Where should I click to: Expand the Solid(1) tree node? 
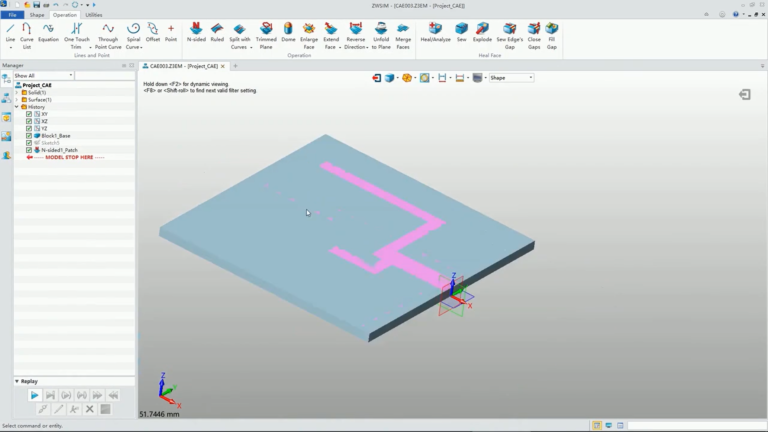tap(17, 93)
